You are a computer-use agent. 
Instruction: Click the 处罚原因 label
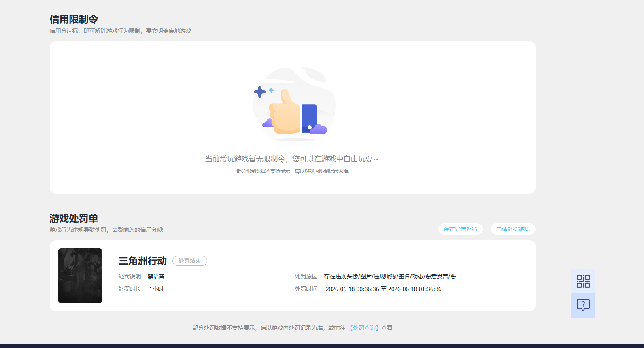[306, 276]
